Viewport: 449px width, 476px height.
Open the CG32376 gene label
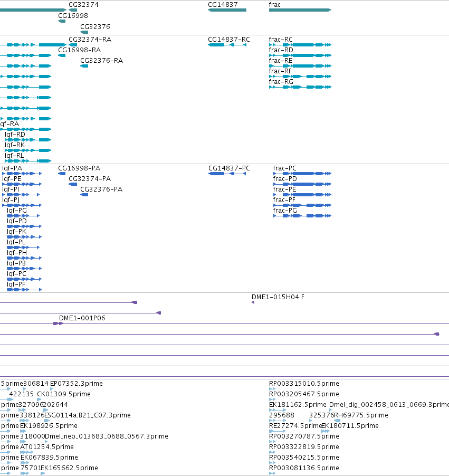(95, 27)
